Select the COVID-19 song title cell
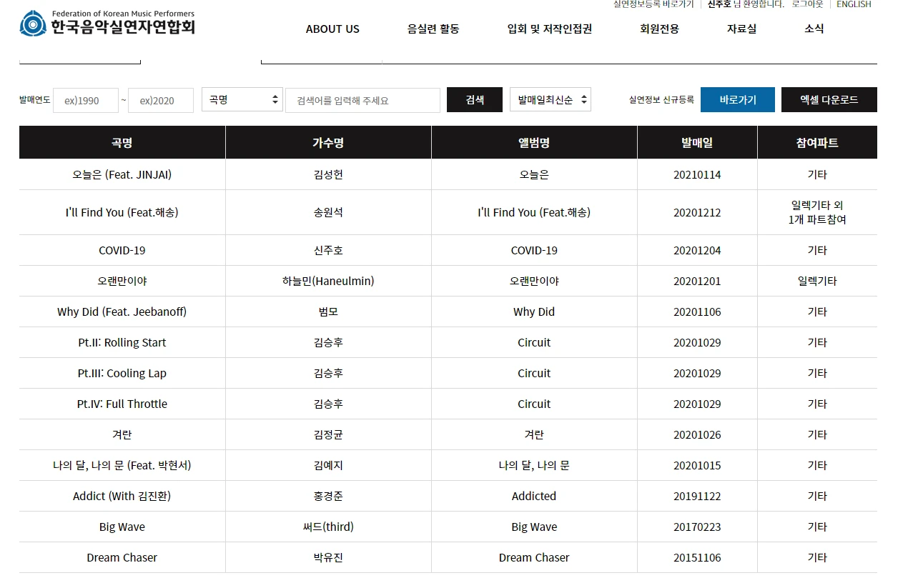923x588 pixels. point(122,250)
